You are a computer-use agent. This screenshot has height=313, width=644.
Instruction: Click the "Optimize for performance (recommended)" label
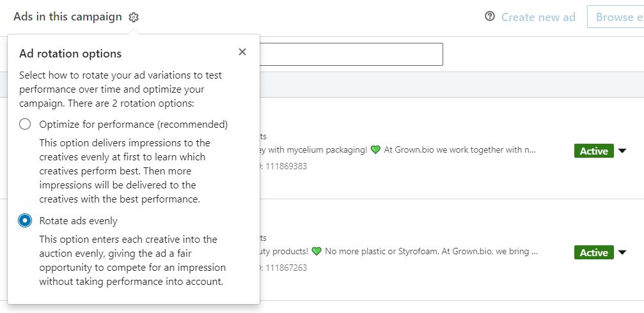134,125
